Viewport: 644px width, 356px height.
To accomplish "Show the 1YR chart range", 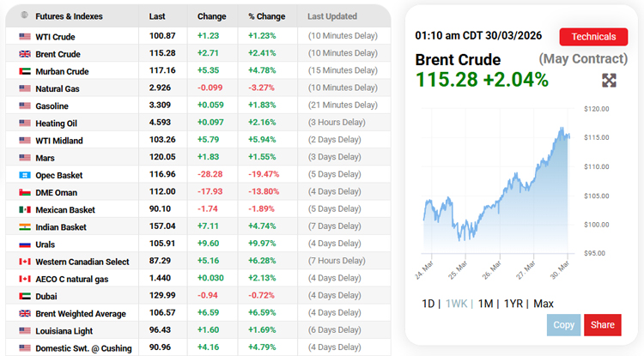I will [513, 304].
